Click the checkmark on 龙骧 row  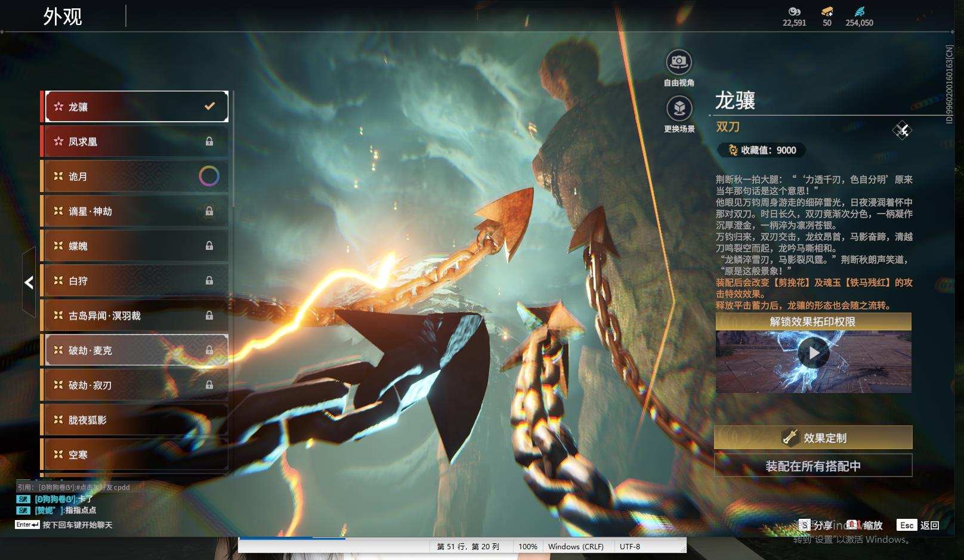pos(209,106)
